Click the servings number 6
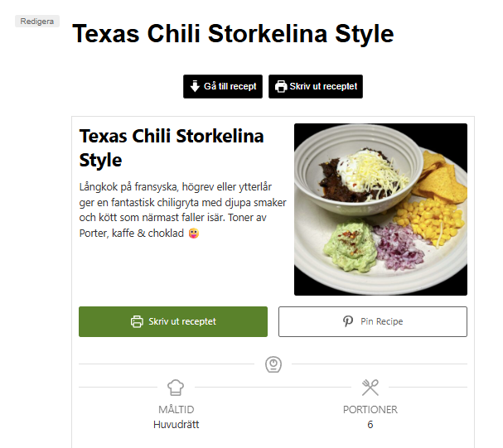Viewport: 503px width, 448px height. pyautogui.click(x=370, y=425)
